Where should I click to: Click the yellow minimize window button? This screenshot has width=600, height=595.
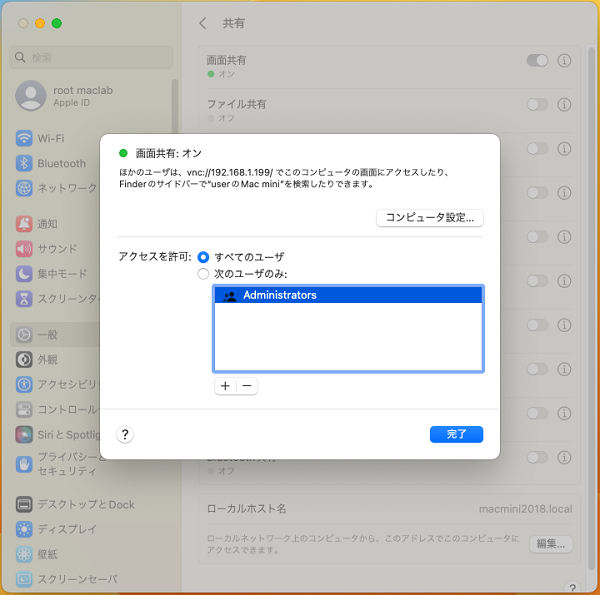(x=40, y=23)
